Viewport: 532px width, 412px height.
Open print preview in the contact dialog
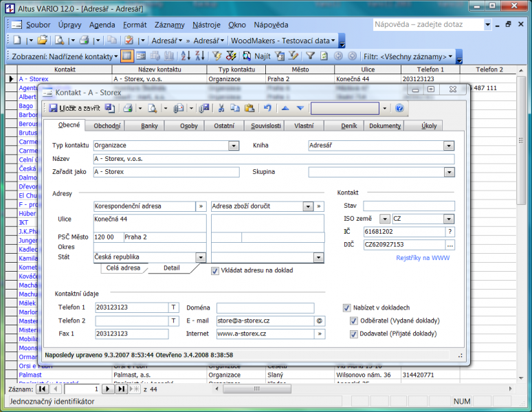point(153,109)
